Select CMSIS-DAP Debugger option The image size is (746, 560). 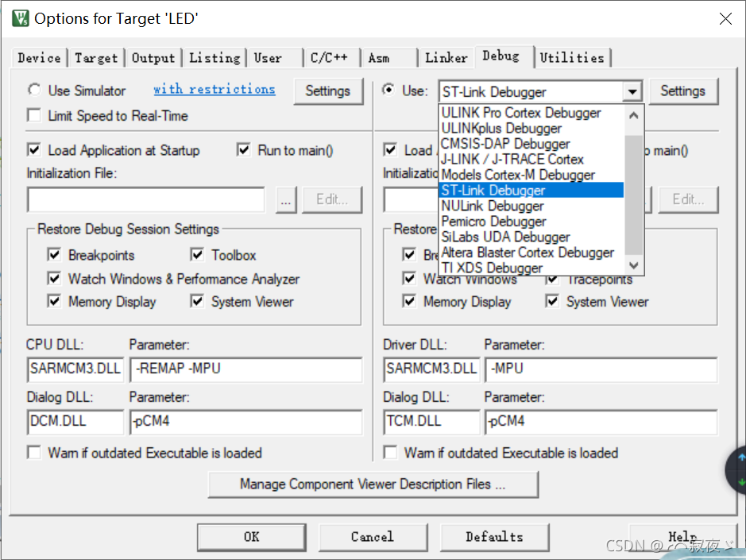531,144
